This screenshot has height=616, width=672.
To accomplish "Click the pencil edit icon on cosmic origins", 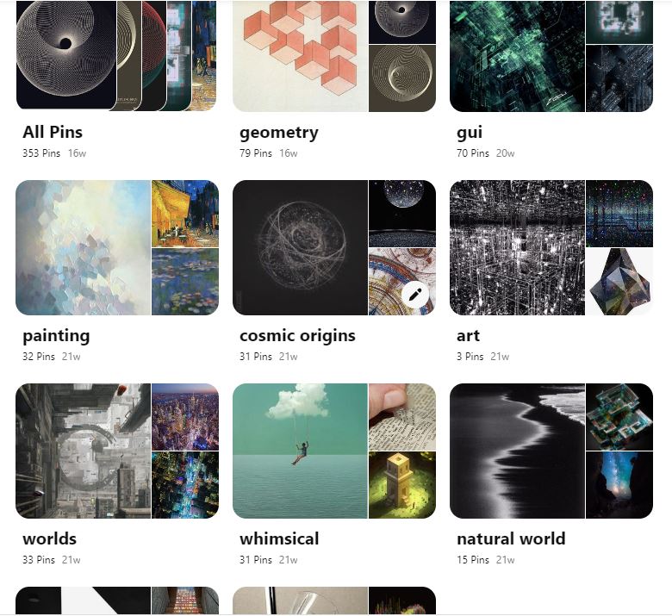I will [x=415, y=295].
